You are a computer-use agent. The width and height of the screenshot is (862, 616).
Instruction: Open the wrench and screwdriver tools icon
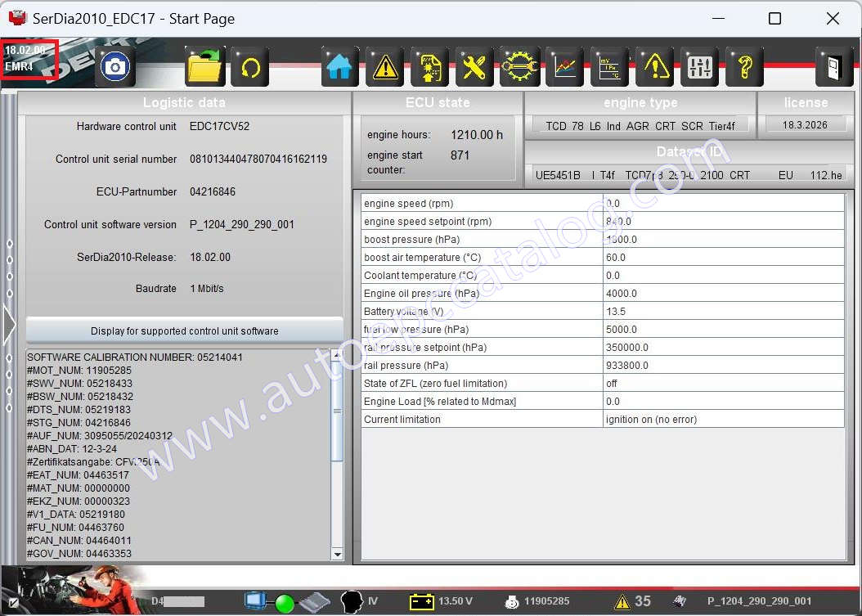coord(474,67)
